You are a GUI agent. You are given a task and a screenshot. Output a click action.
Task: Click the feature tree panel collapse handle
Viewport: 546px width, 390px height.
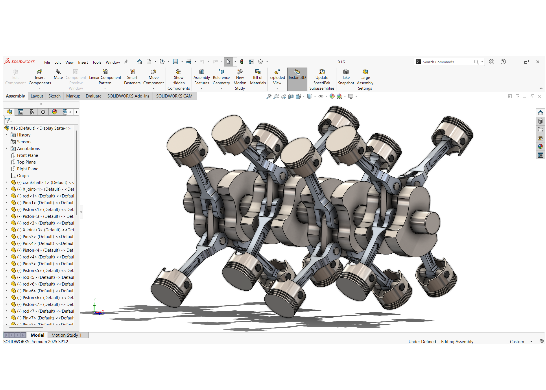coord(81,211)
